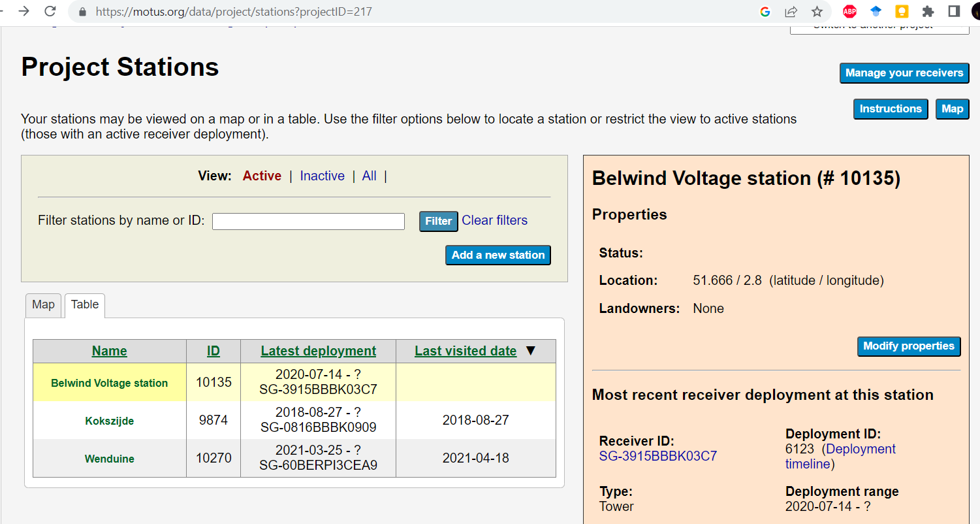Open the share page icon in the address bar
980x524 pixels.
[x=791, y=11]
